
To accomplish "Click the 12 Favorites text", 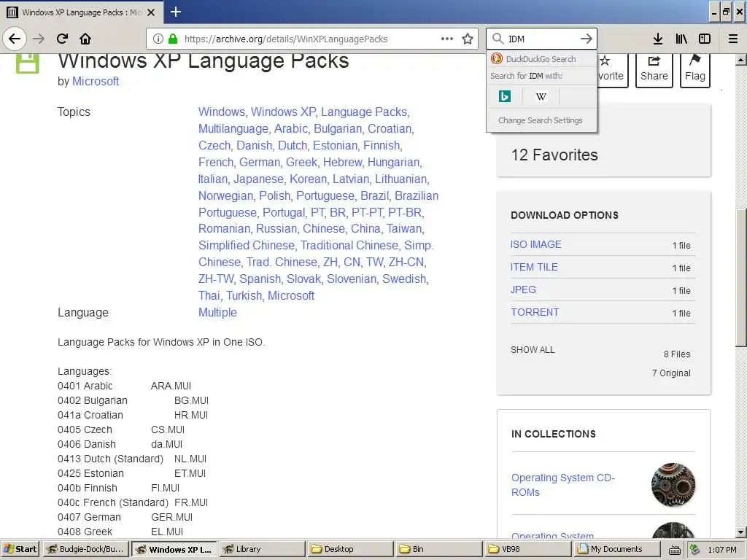I will click(554, 155).
